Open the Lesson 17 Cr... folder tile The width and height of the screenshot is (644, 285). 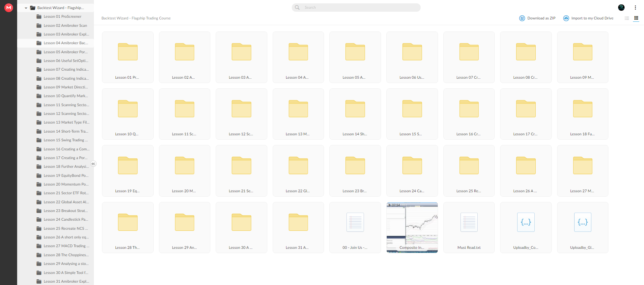pos(526,114)
